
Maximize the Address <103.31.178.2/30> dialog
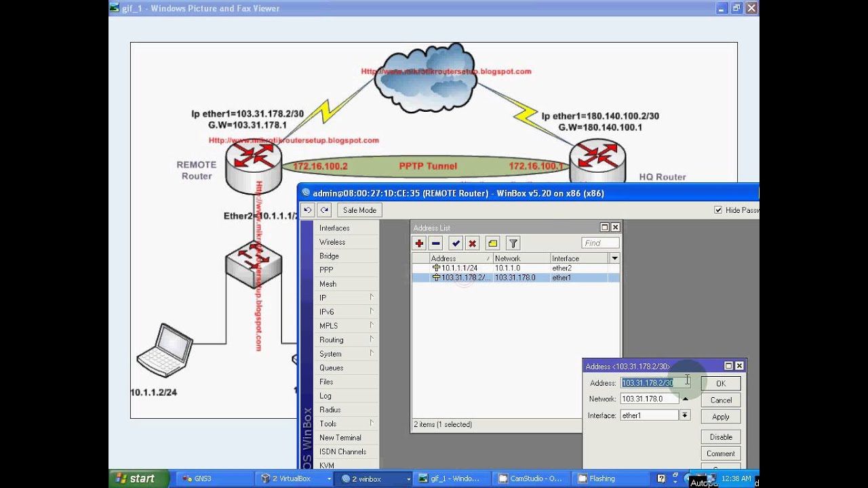click(x=729, y=366)
